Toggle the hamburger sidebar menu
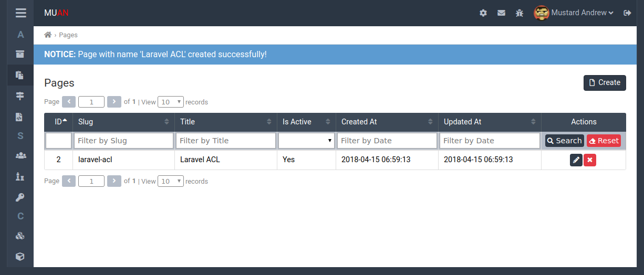Screen dimensions: 644x275 20,13
